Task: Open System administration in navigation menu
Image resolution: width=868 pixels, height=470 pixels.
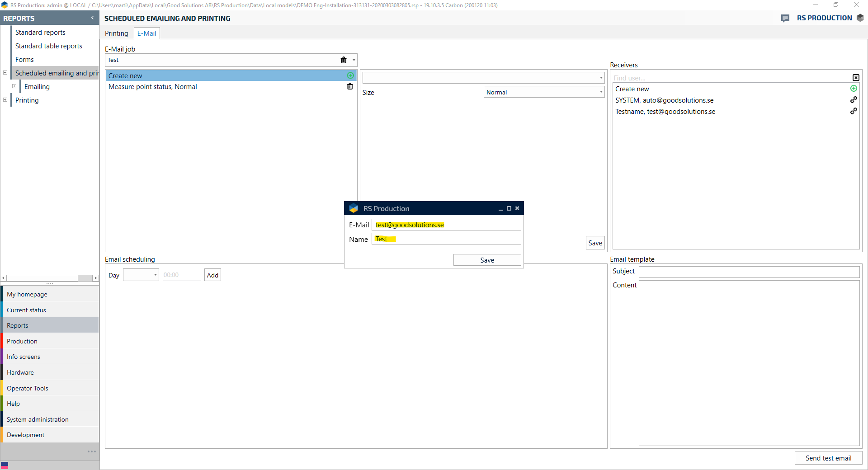Action: pyautogui.click(x=38, y=419)
